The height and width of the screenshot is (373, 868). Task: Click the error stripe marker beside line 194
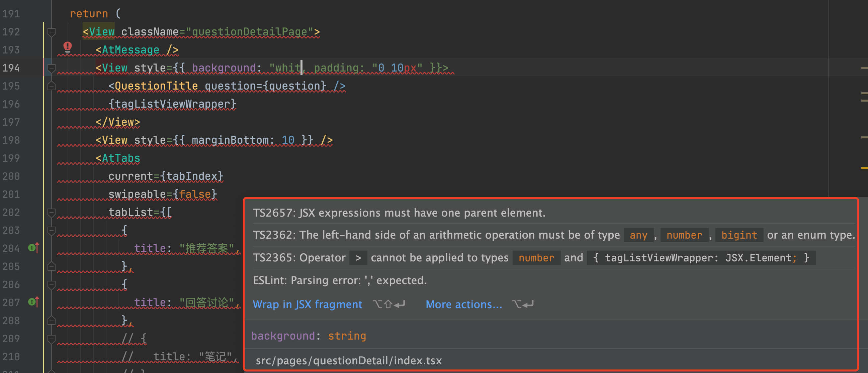click(864, 68)
